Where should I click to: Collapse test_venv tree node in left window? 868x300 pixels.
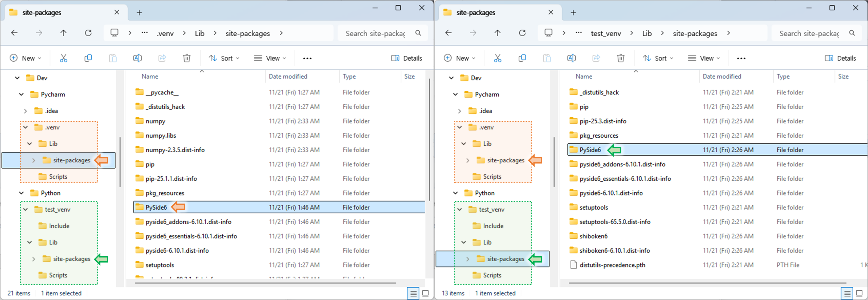coord(26,210)
